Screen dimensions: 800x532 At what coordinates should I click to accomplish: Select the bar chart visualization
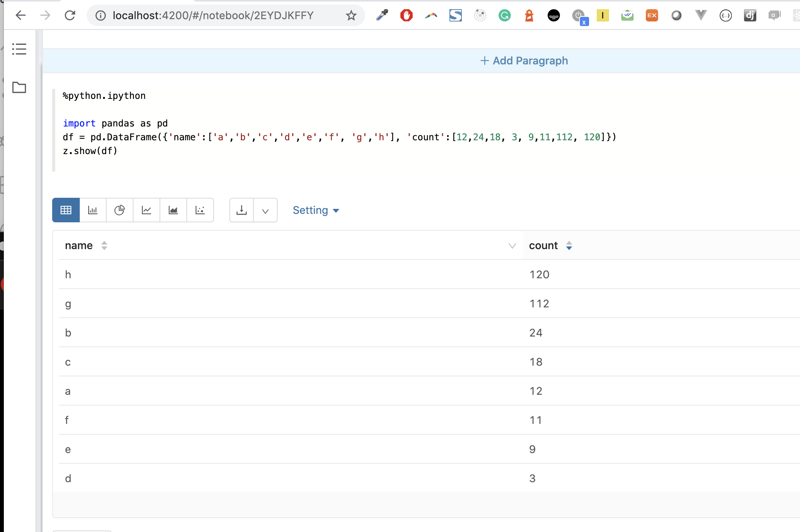click(x=93, y=210)
